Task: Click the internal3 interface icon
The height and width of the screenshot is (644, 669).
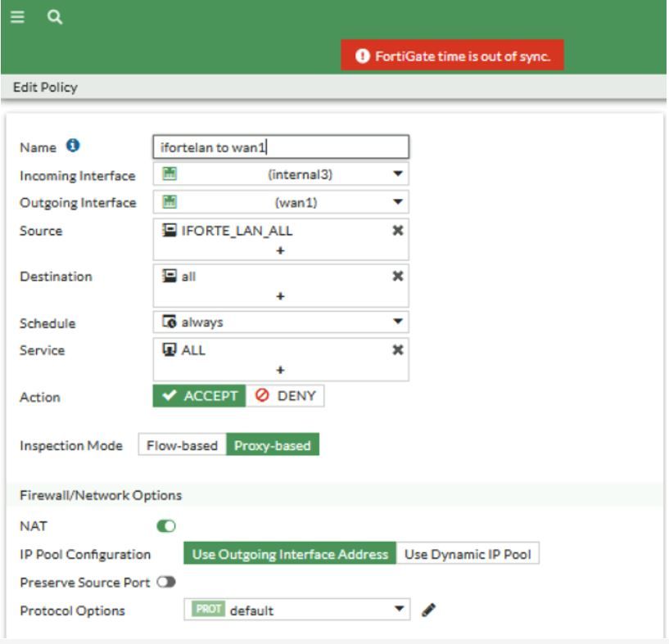Action: coord(170,173)
